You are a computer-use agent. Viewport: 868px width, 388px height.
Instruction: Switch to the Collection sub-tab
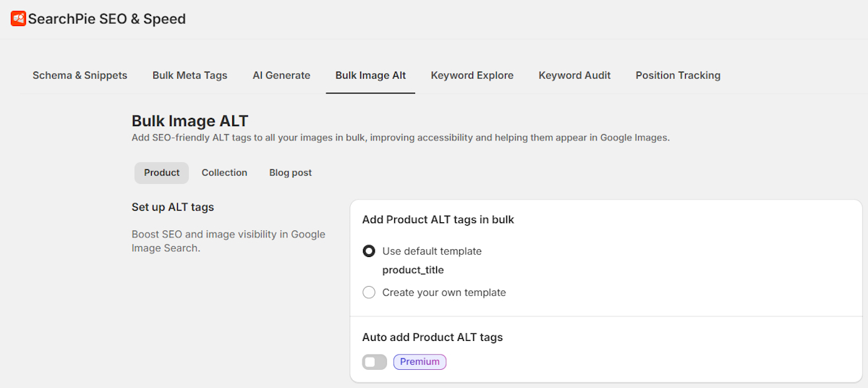[x=224, y=172]
